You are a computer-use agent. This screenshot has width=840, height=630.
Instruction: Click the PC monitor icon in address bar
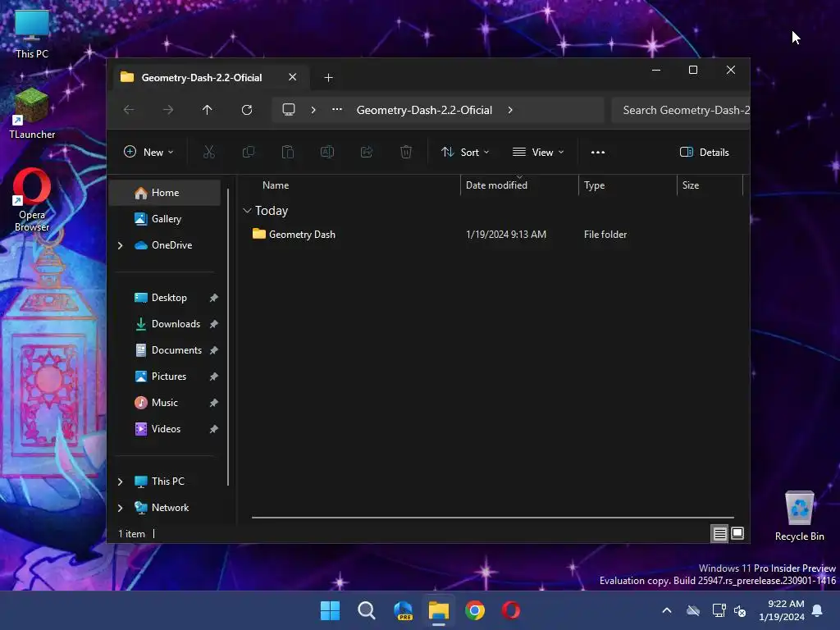[x=289, y=110]
